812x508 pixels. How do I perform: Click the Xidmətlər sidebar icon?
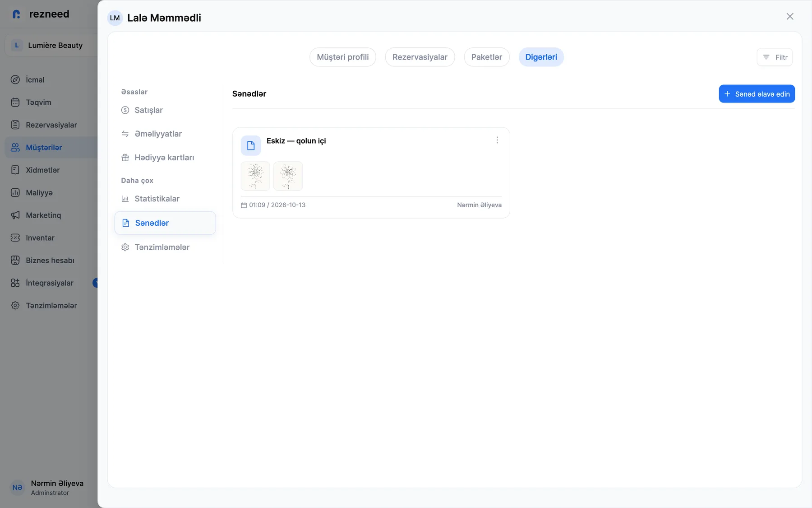coord(15,170)
